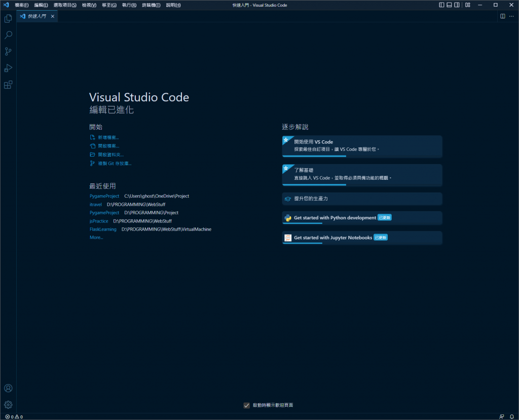
Task: Open the 選取項目(S) menu
Action: pos(65,5)
